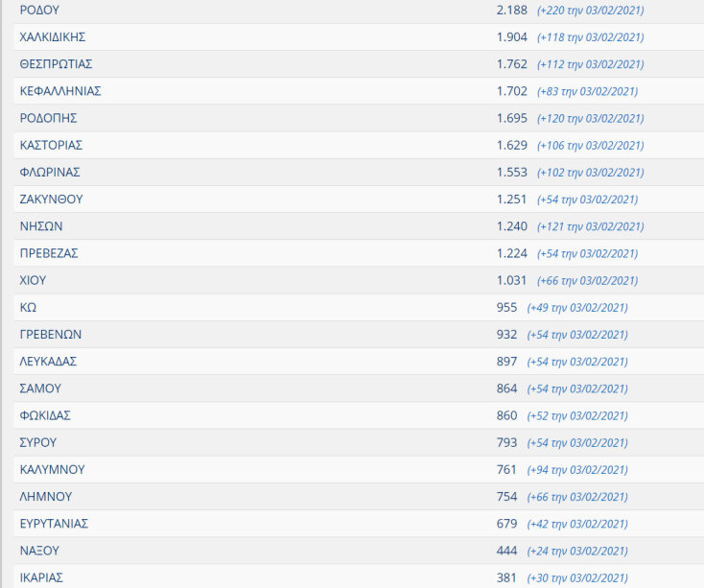Select the ΚΩ region name

click(28, 307)
